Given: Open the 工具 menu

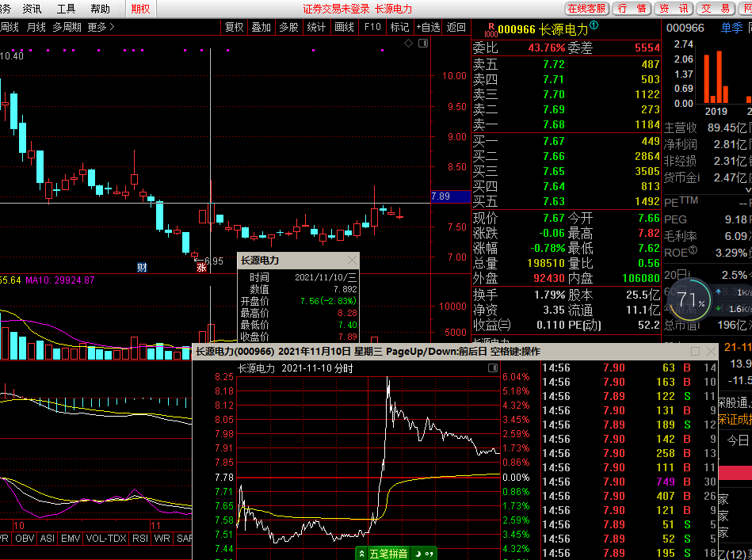Looking at the screenshot, I should (67, 9).
